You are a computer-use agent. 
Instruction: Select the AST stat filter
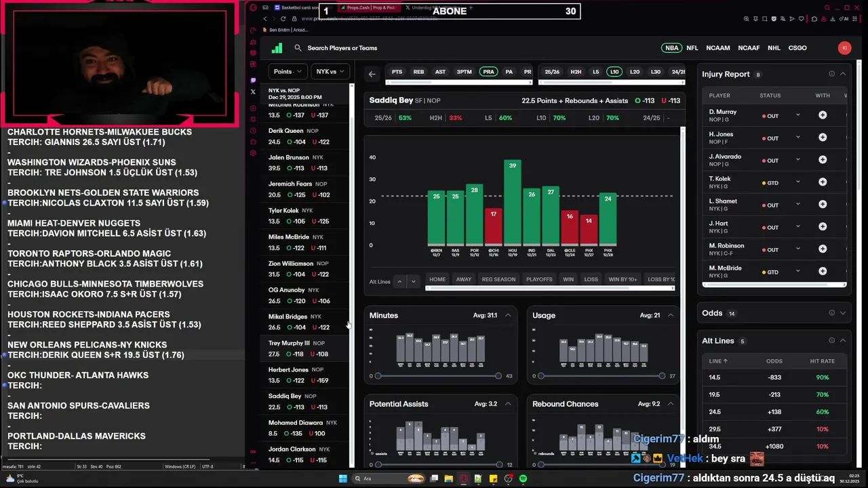coord(440,72)
